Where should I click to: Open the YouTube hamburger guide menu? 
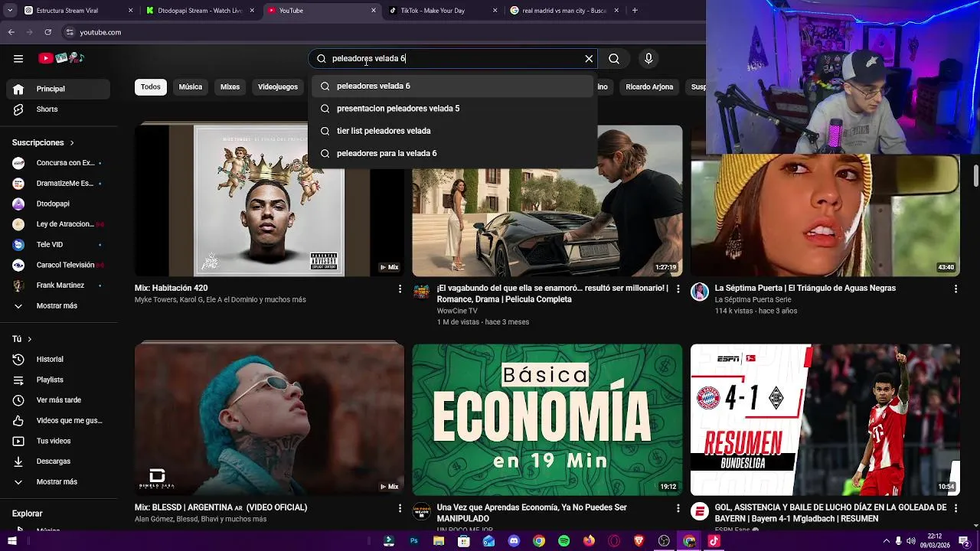coord(18,58)
